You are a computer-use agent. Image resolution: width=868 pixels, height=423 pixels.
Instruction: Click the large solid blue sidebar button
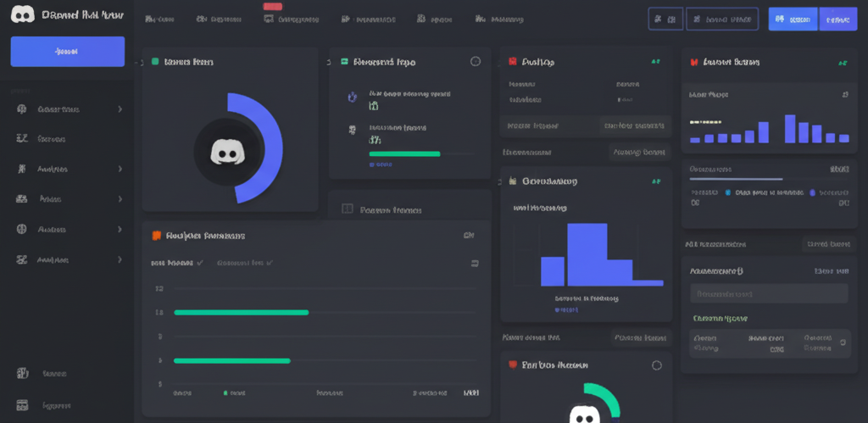coord(68,52)
